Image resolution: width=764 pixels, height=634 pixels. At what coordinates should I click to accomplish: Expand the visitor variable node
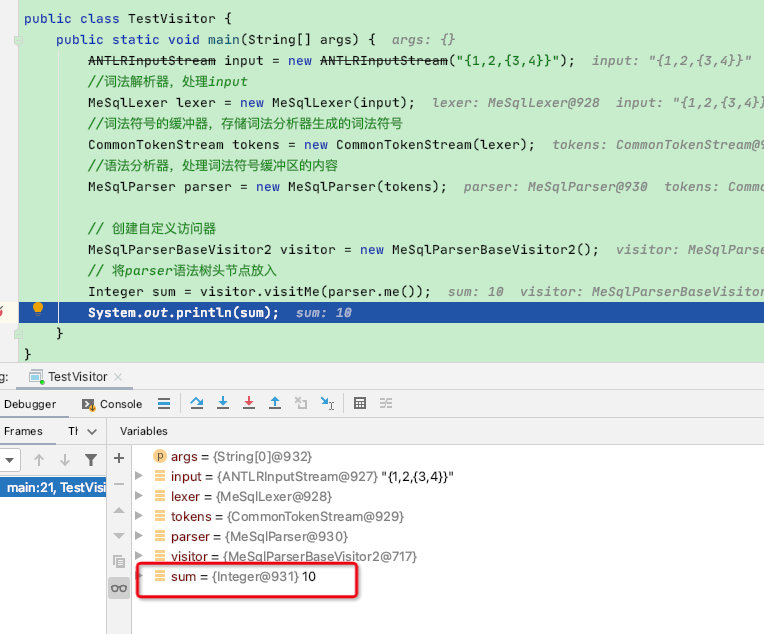(139, 556)
